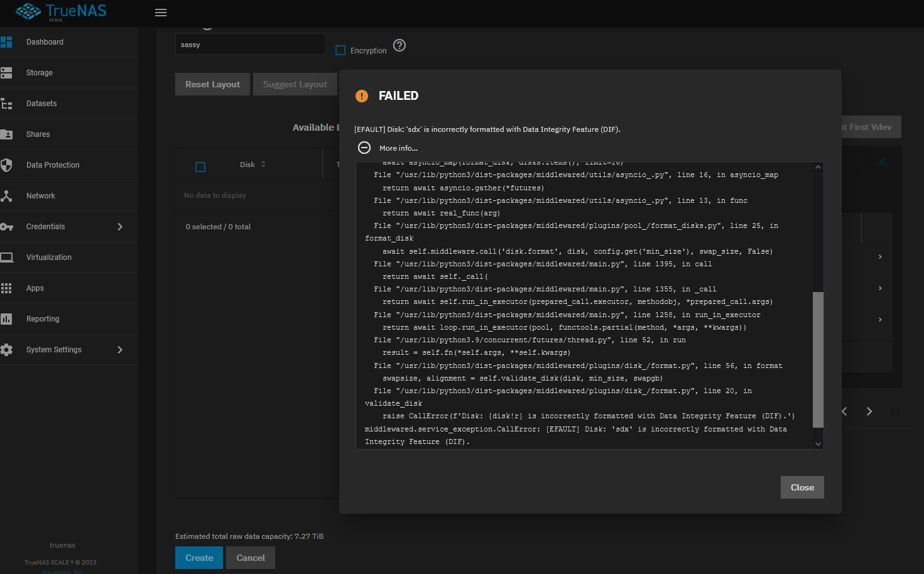
Task: Click traceback scroll down arrow
Action: pyautogui.click(x=818, y=443)
